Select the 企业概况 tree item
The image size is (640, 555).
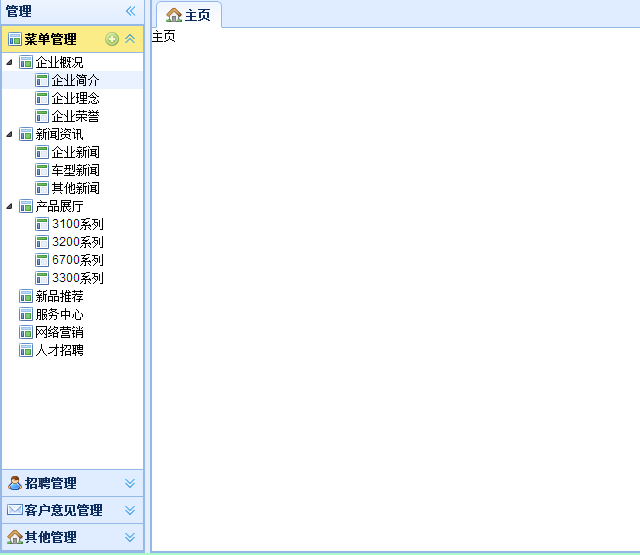(59, 62)
